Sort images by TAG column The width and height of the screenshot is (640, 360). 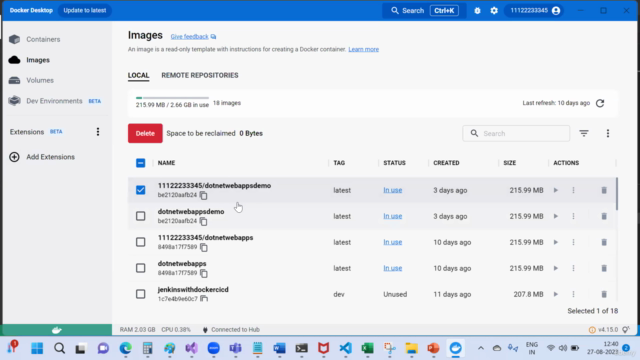[339, 163]
